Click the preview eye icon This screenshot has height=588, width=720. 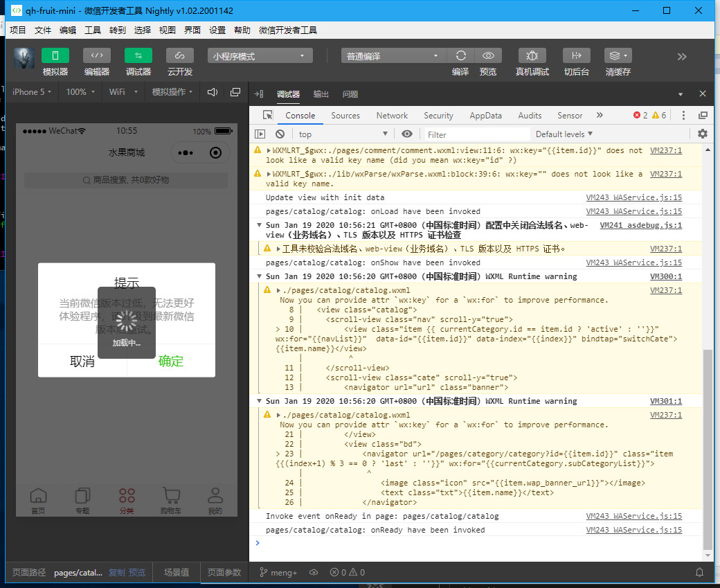488,55
